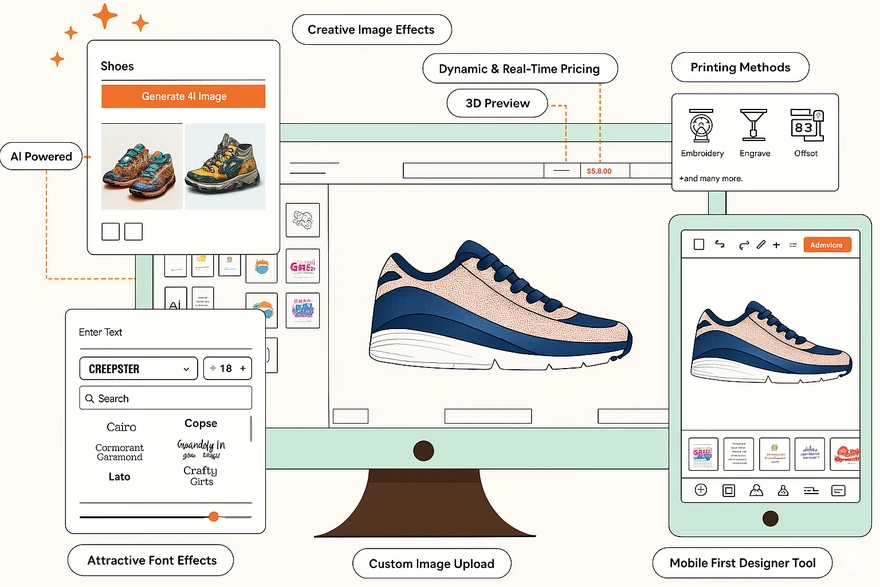Viewport: 880px width, 587px height.
Task: Click the undo arrow on the tablet toolbar
Action: tap(721, 244)
